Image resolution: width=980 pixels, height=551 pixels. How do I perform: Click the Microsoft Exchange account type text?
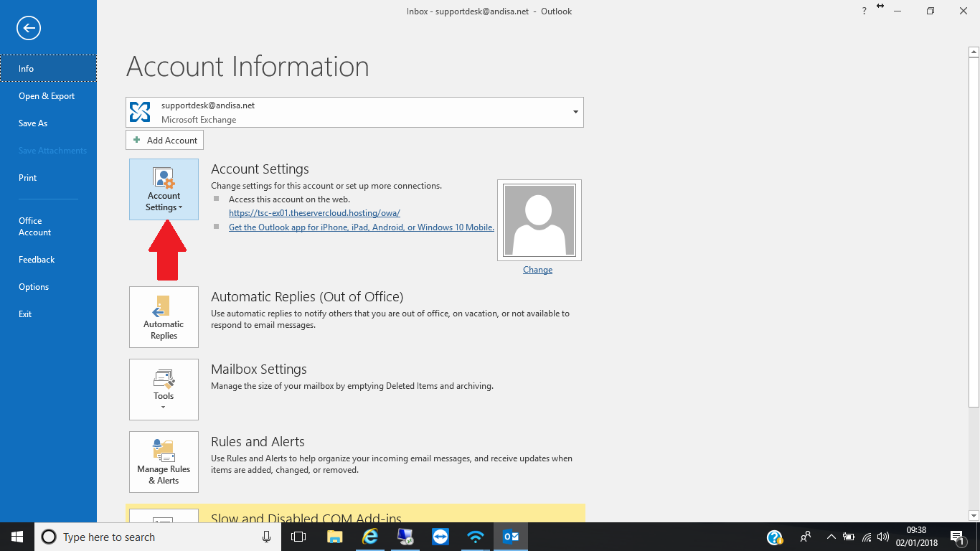(199, 120)
